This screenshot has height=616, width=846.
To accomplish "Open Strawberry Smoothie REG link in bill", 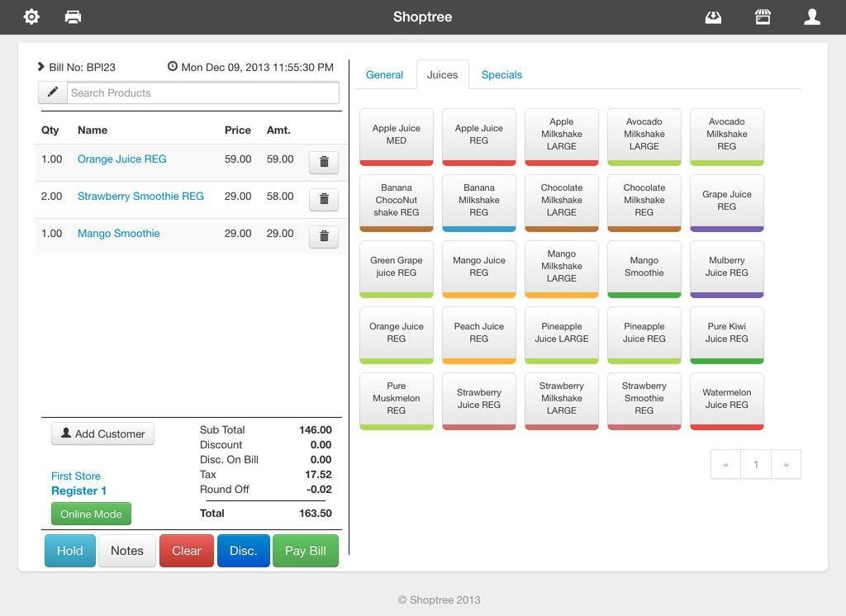I will pos(140,197).
